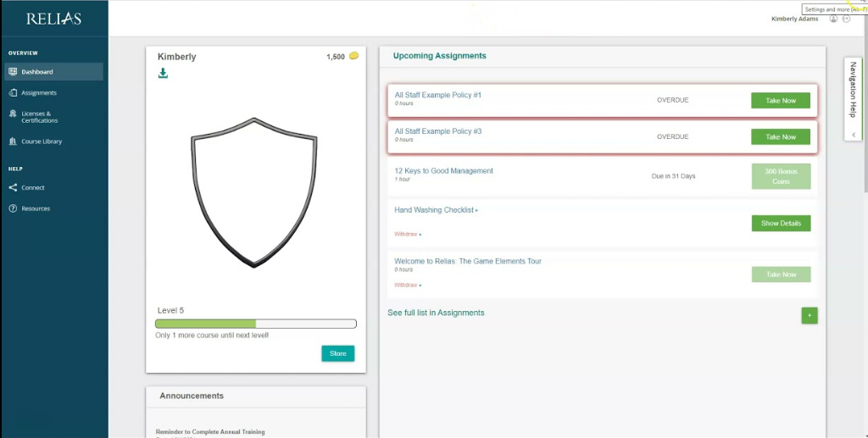The image size is (868, 438).
Task: Click the Level 5 progress bar
Action: (x=256, y=324)
